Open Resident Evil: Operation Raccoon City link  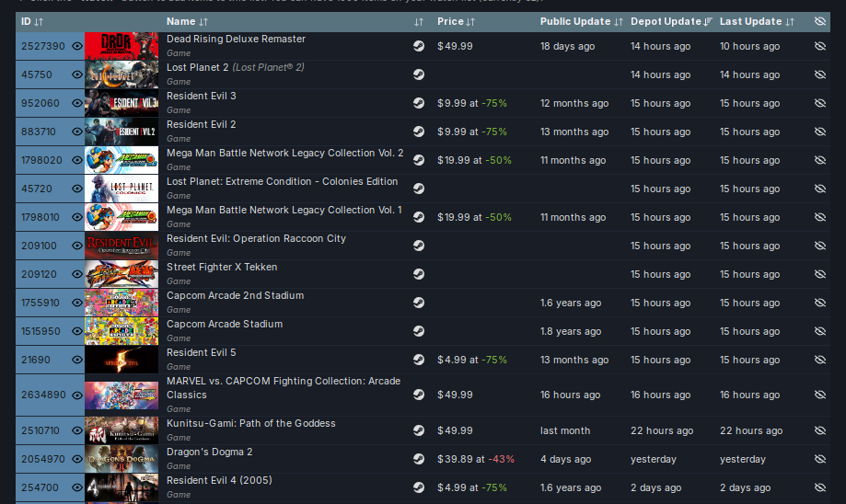[x=256, y=238]
